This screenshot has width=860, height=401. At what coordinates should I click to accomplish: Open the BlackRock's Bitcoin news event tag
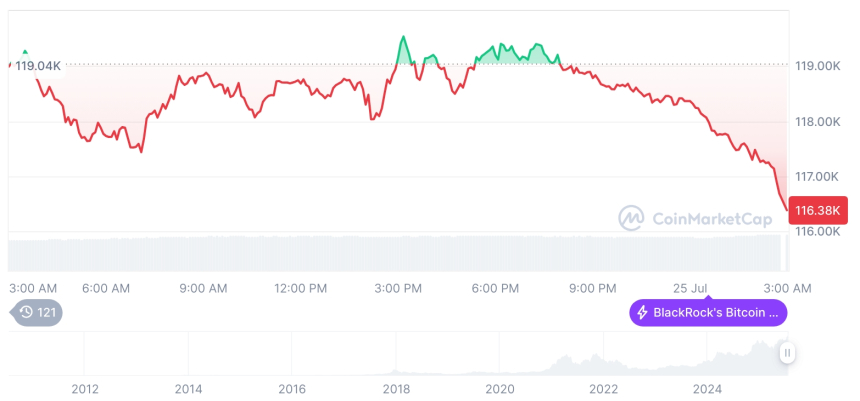[x=708, y=313]
